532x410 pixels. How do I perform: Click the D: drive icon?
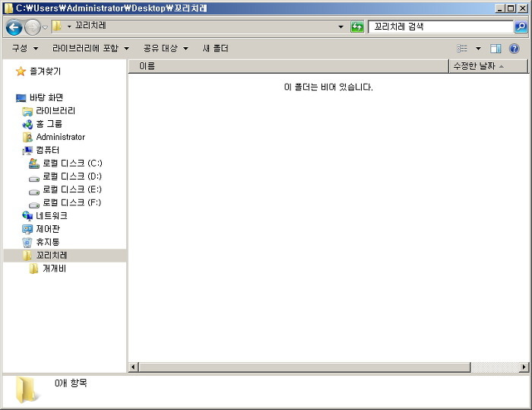tap(34, 178)
